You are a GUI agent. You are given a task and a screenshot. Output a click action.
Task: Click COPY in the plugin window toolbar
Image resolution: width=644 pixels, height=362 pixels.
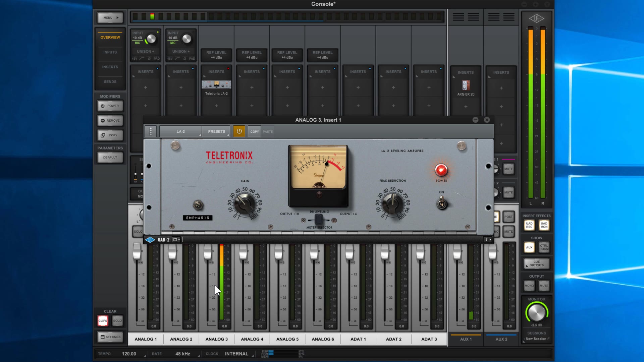255,131
